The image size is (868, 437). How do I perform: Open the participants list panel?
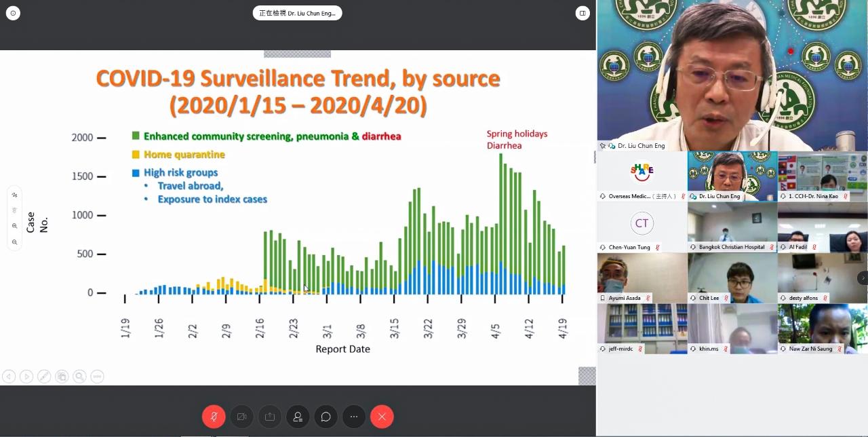tap(298, 417)
